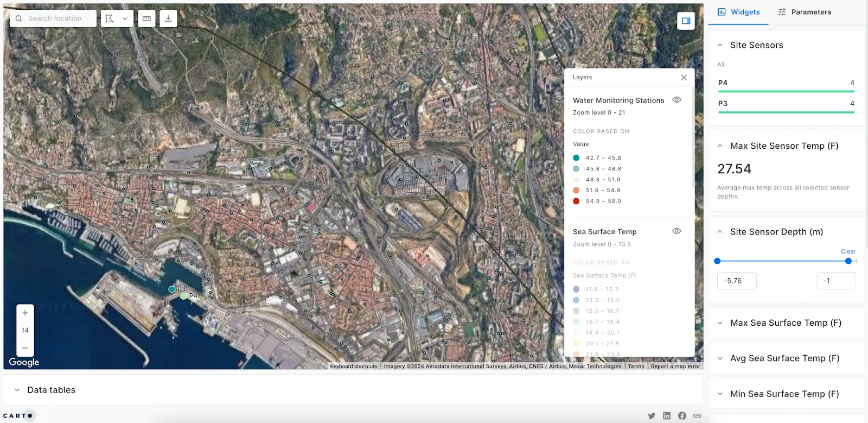Click the 42.7 – 45.8 legend color swatch
The width and height of the screenshot is (868, 423).
point(576,158)
